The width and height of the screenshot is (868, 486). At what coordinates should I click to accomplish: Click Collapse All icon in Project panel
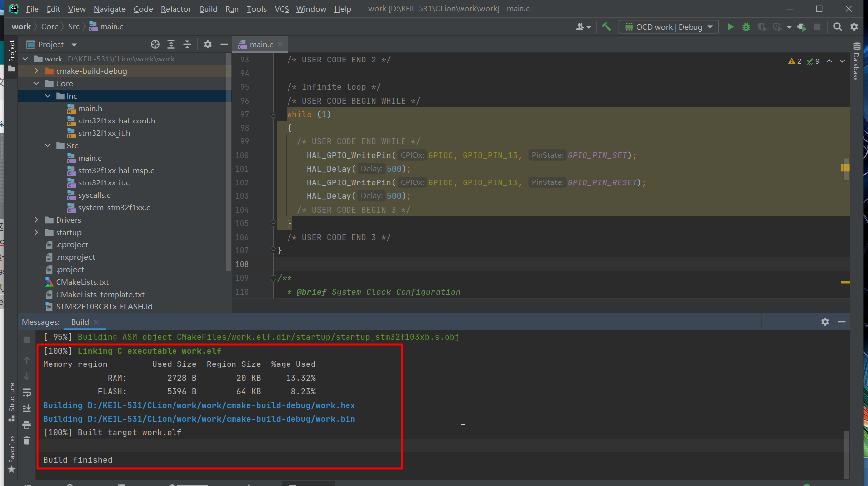point(187,44)
